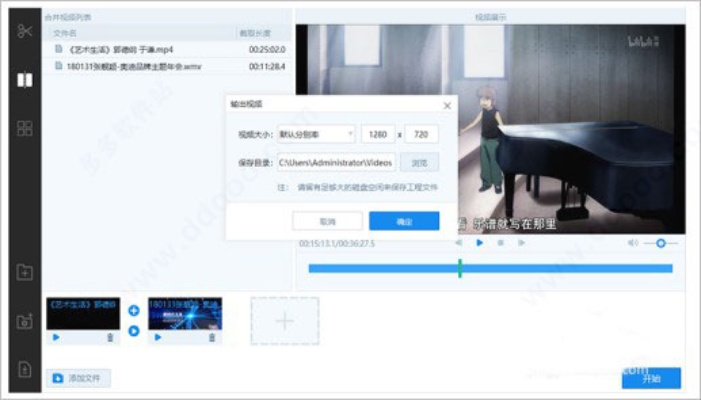Viewport: 701px width, 400px height.
Task: Click the 添加文件 add file button
Action: [x=78, y=378]
